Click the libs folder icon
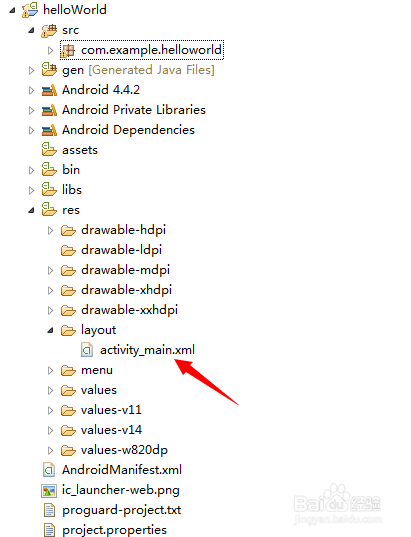Viewport: 411px width, 537px height. pos(49,189)
